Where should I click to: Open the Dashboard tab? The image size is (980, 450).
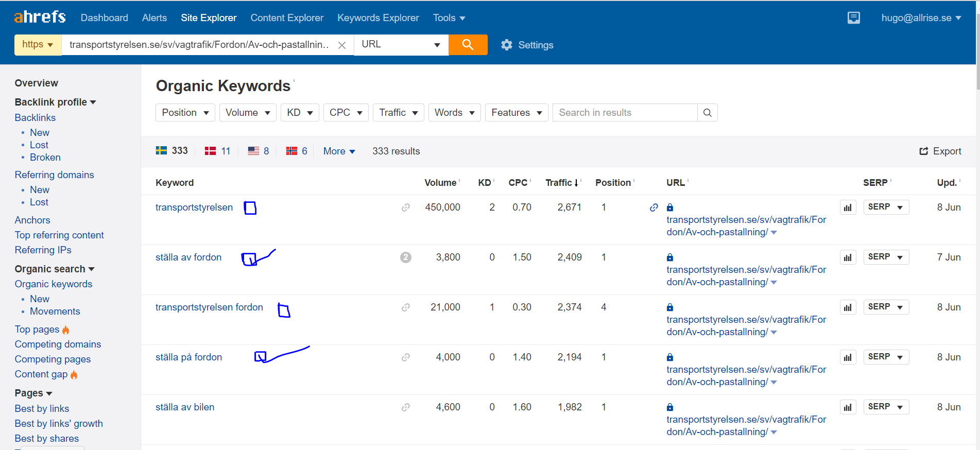click(x=105, y=18)
